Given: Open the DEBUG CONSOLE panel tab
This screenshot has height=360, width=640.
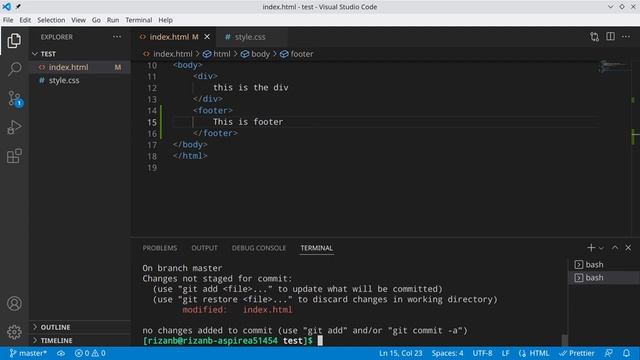Looking at the screenshot, I should point(259,248).
